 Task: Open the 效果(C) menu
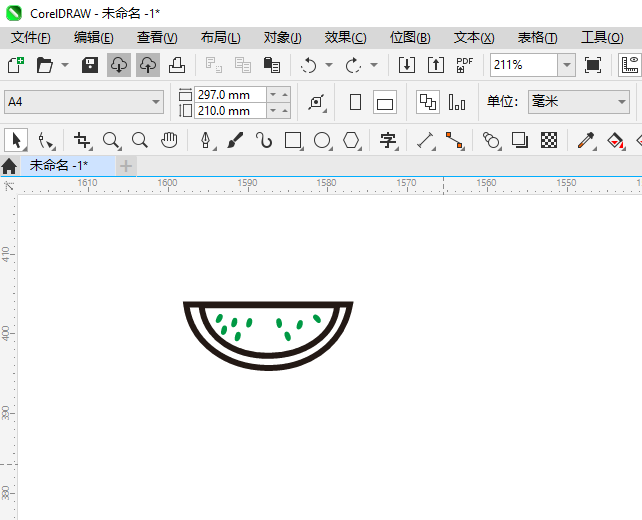[x=346, y=38]
